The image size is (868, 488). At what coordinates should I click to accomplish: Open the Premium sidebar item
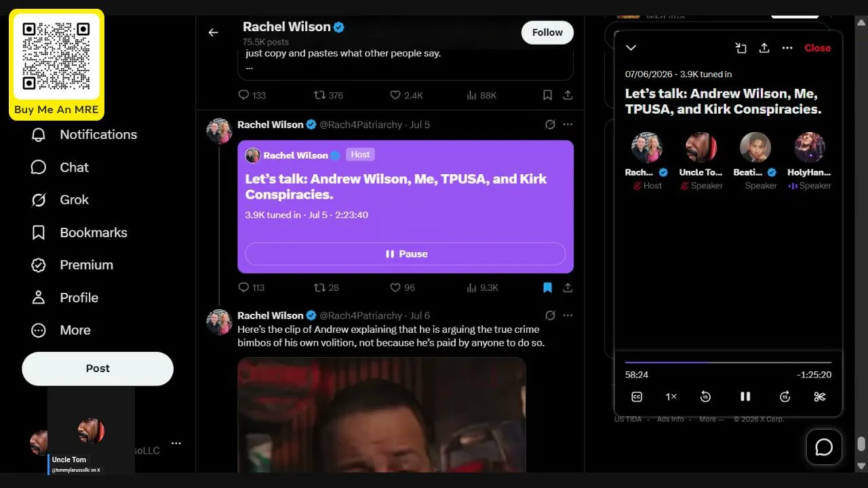pos(72,265)
